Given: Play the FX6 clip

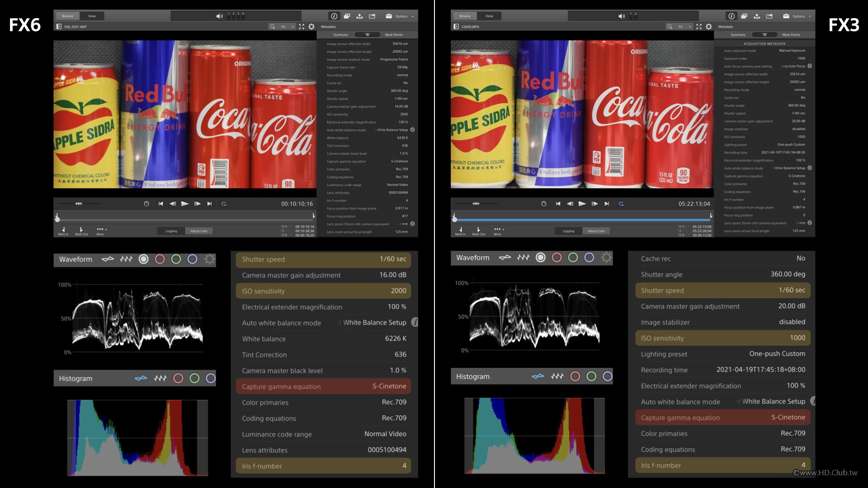Looking at the screenshot, I should (x=185, y=204).
